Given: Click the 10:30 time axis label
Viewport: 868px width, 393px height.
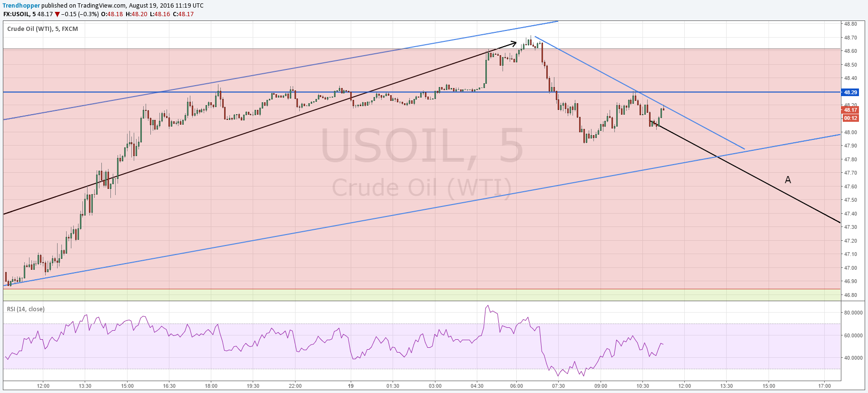Looking at the screenshot, I should tap(642, 386).
